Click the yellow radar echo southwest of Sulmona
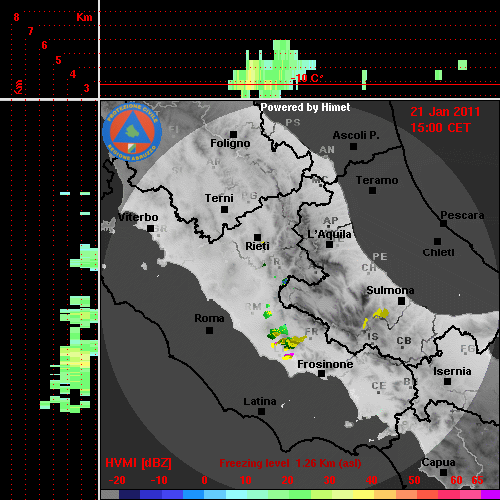Screen dimensions: 500x500 tap(380, 313)
